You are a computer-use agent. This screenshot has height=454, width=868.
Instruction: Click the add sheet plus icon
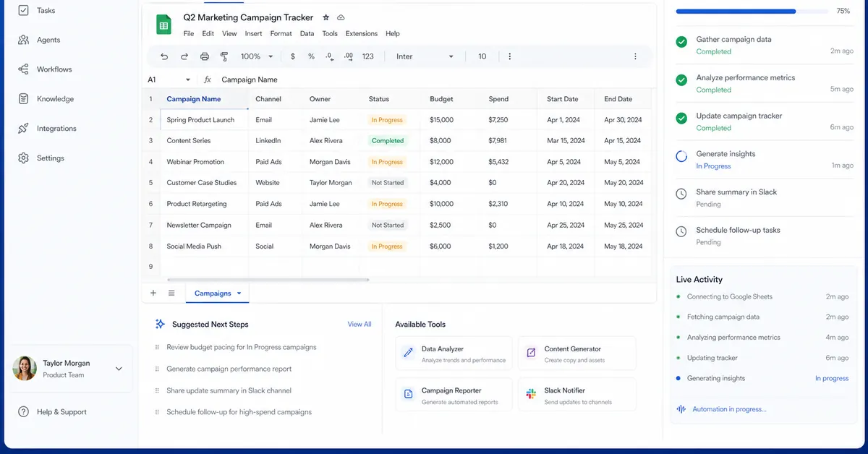click(x=153, y=293)
